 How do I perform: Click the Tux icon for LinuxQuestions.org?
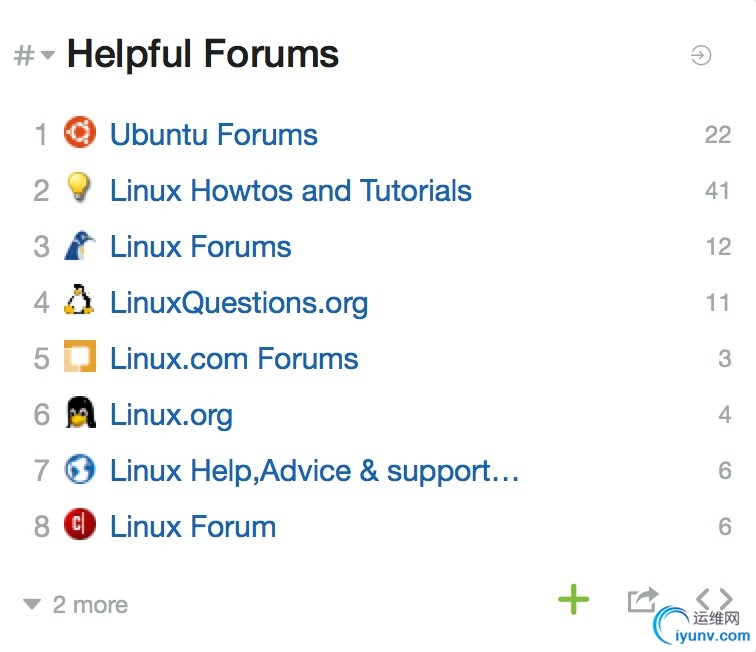tap(79, 301)
